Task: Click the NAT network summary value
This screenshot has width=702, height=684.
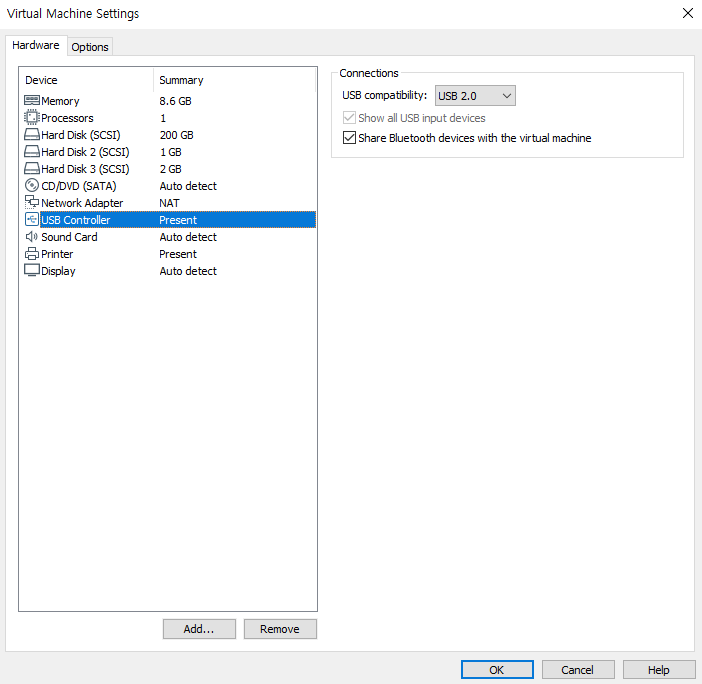Action: tap(169, 203)
